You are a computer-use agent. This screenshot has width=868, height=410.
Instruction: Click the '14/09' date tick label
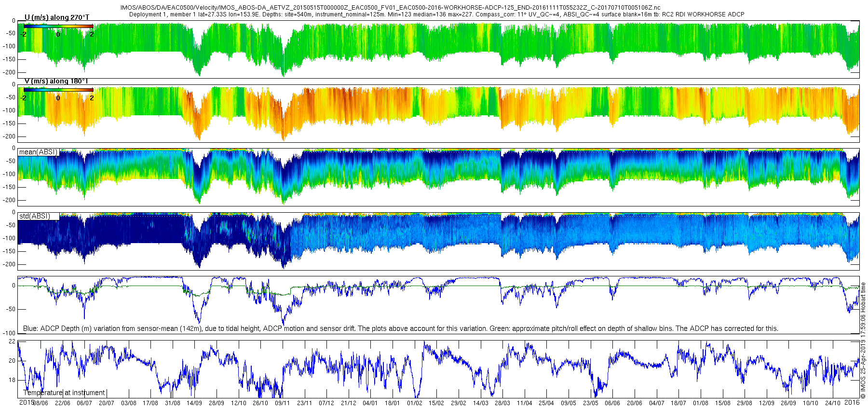194,403
